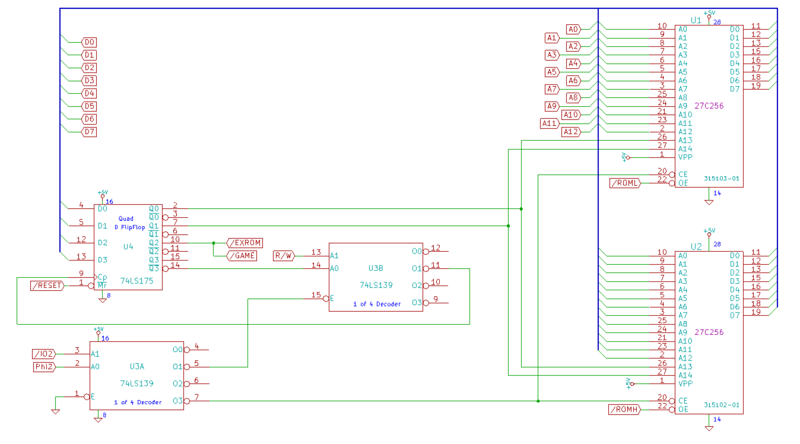Select the /EXROM output label
This screenshot has width=800, height=444.
tap(245, 243)
